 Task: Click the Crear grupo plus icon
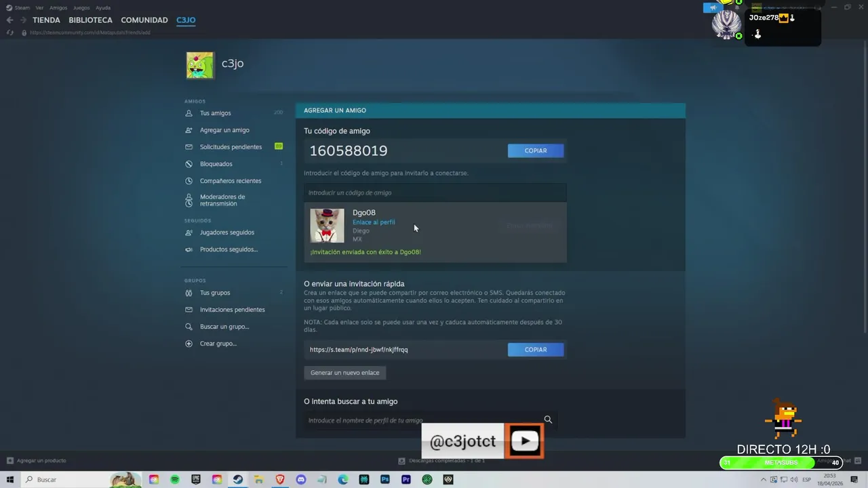(x=189, y=344)
